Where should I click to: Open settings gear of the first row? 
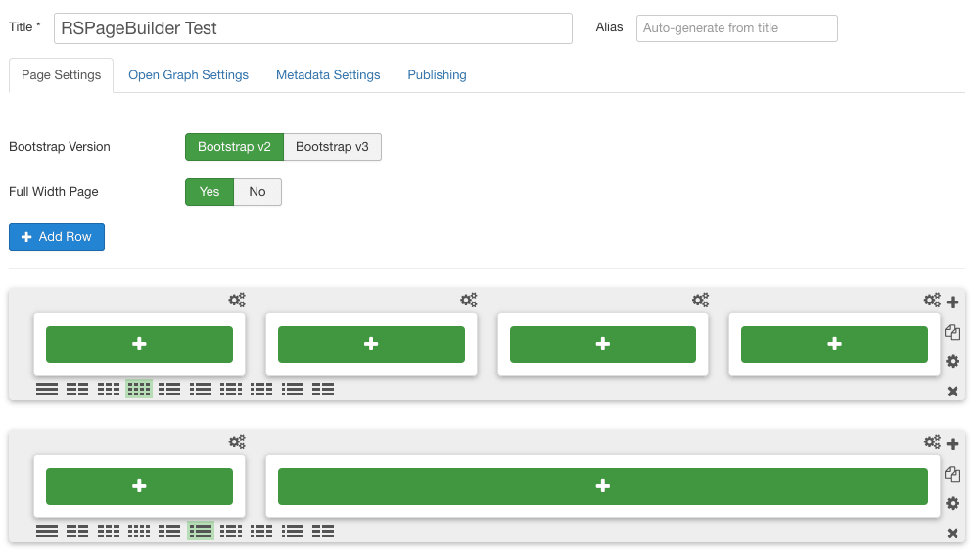(952, 362)
